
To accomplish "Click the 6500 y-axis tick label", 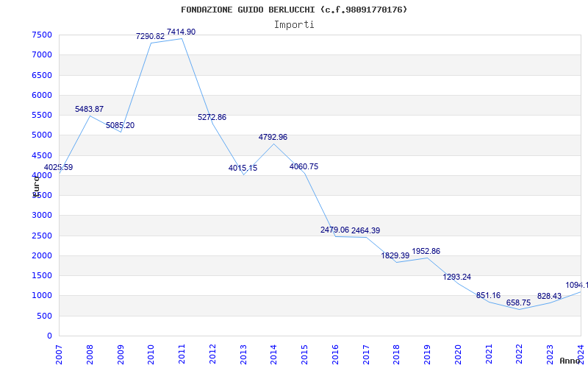I will pyautogui.click(x=42, y=75).
